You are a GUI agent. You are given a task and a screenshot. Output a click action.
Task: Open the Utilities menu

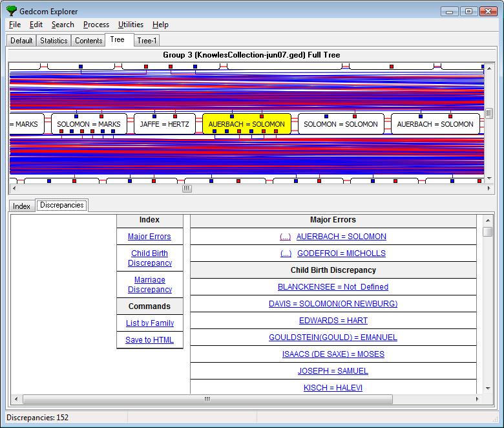click(x=131, y=25)
